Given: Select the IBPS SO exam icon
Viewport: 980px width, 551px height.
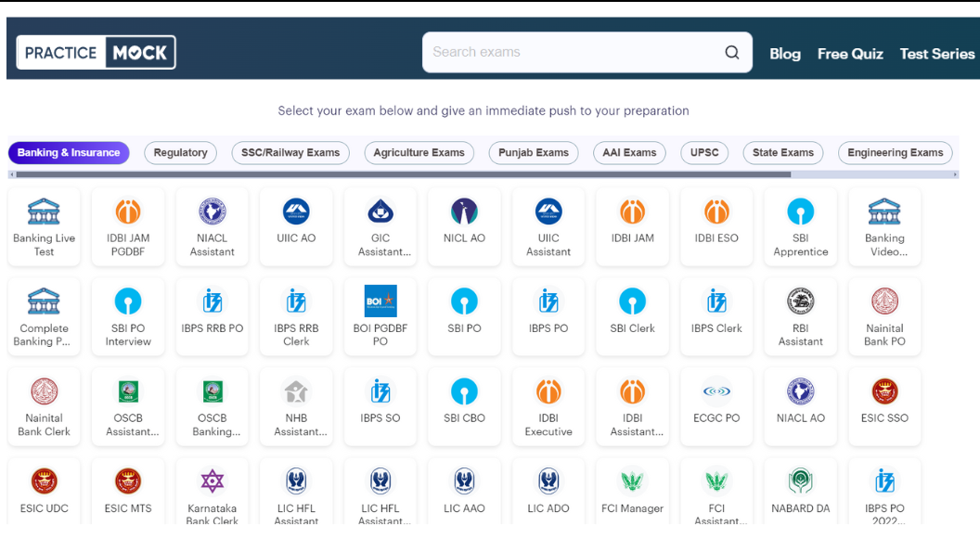Looking at the screenshot, I should [x=380, y=391].
